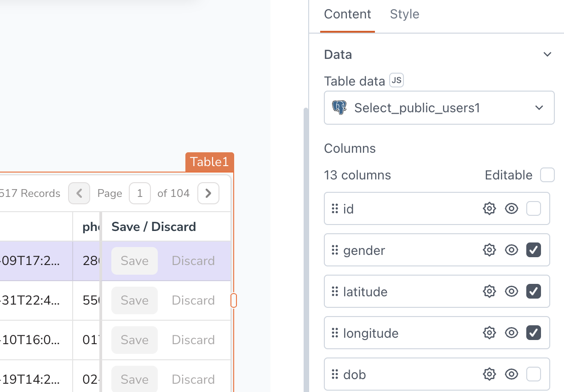Uncheck editable box for longitude column

(x=534, y=333)
